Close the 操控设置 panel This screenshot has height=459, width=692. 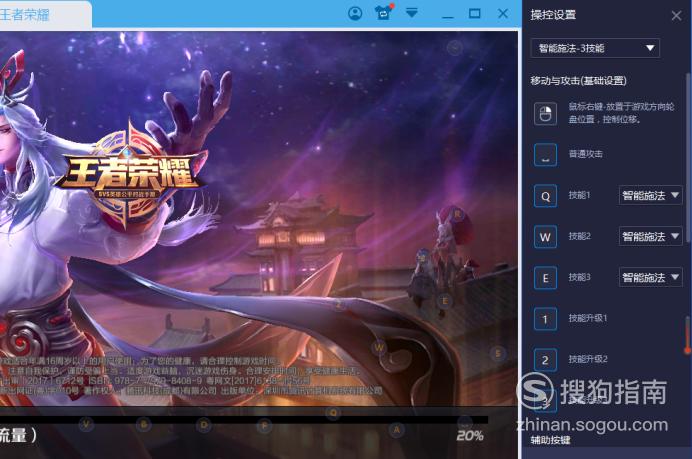tap(676, 15)
